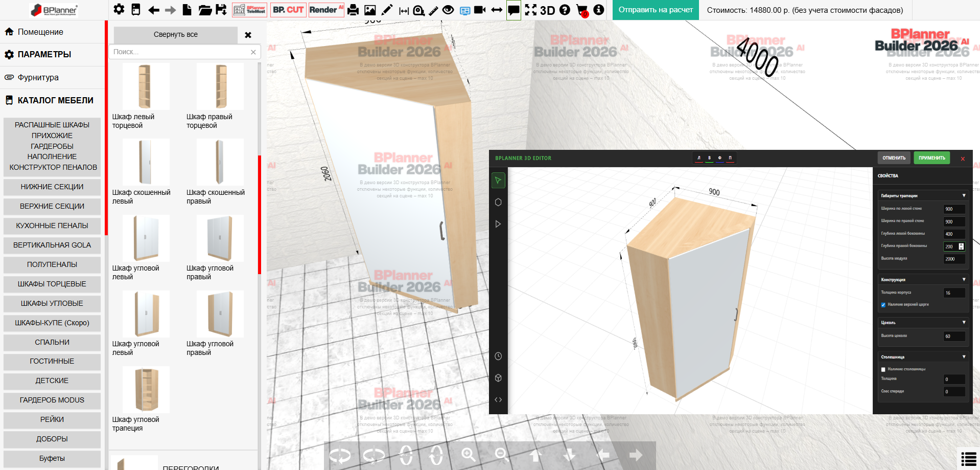Collapse Габариты трапеции section

tap(923, 195)
